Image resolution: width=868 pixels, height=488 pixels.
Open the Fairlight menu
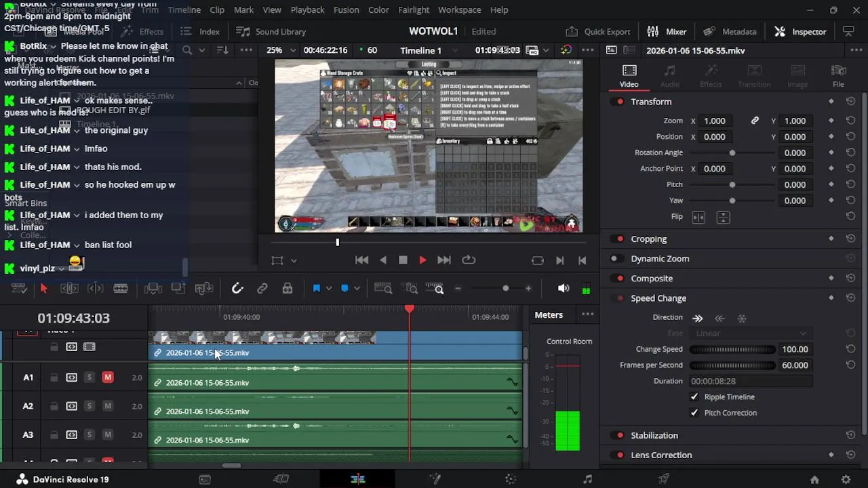tap(414, 10)
